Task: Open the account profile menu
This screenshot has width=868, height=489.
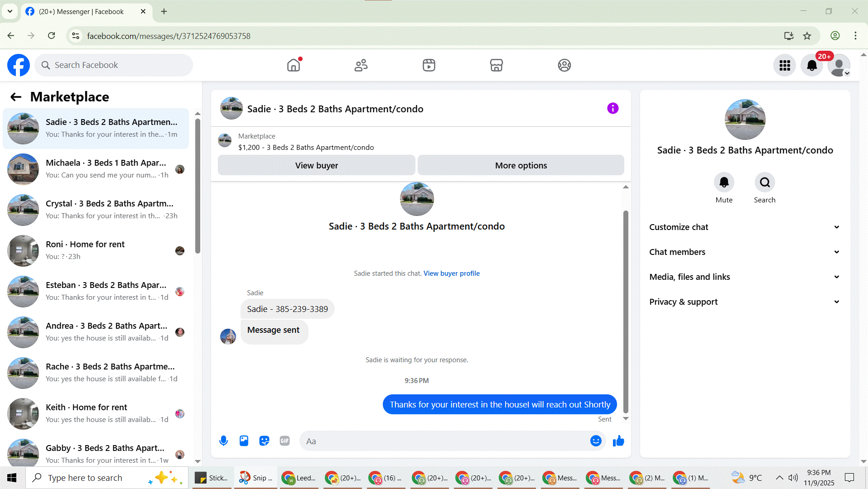Action: [x=839, y=66]
